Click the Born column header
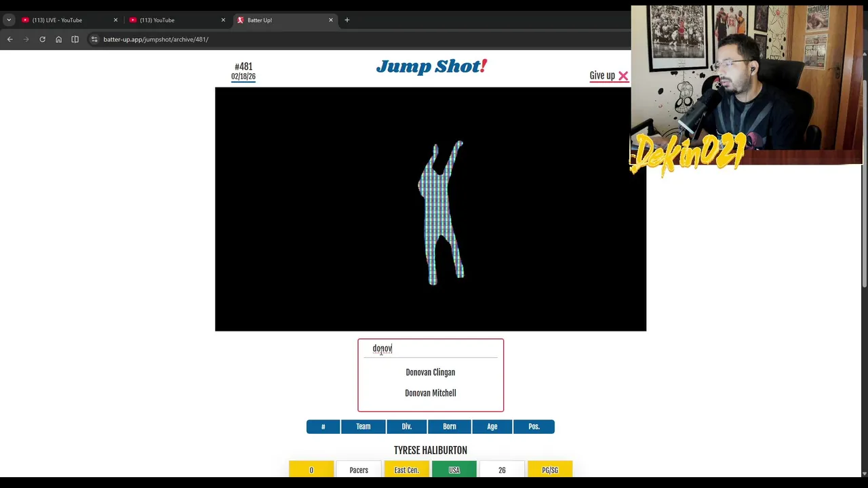Screen dimensions: 868x488 pos(450,426)
